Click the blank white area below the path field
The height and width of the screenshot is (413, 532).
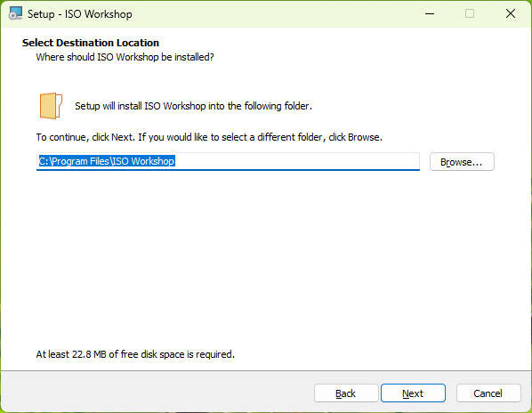click(x=264, y=258)
